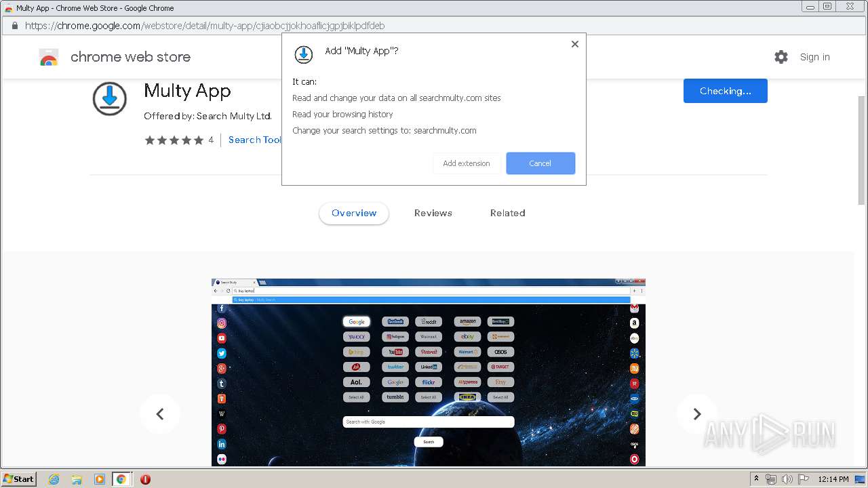
Task: Click the Aol. tile in preview screenshot
Action: [357, 382]
